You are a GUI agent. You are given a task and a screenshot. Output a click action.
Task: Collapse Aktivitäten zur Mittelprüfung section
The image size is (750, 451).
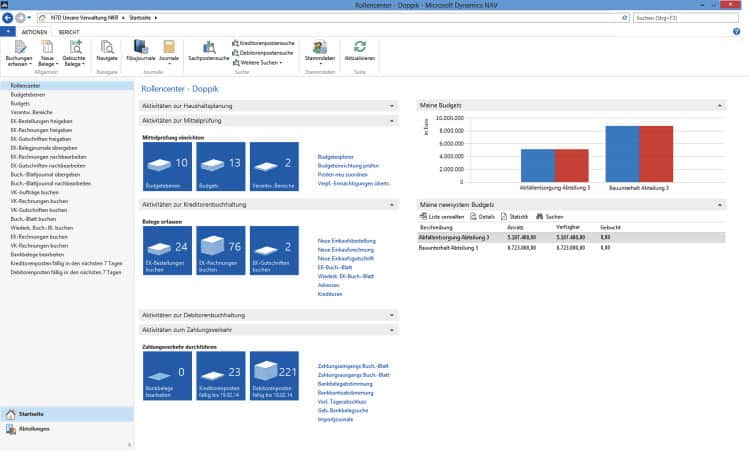coord(392,121)
